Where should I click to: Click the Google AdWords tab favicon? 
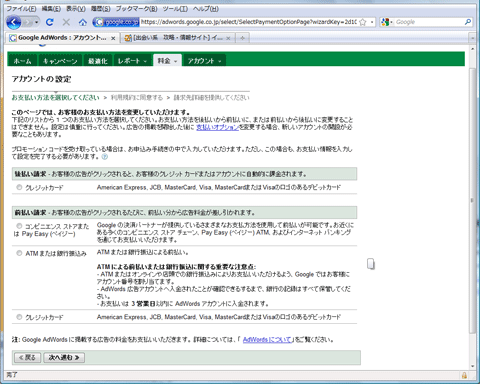(x=13, y=38)
